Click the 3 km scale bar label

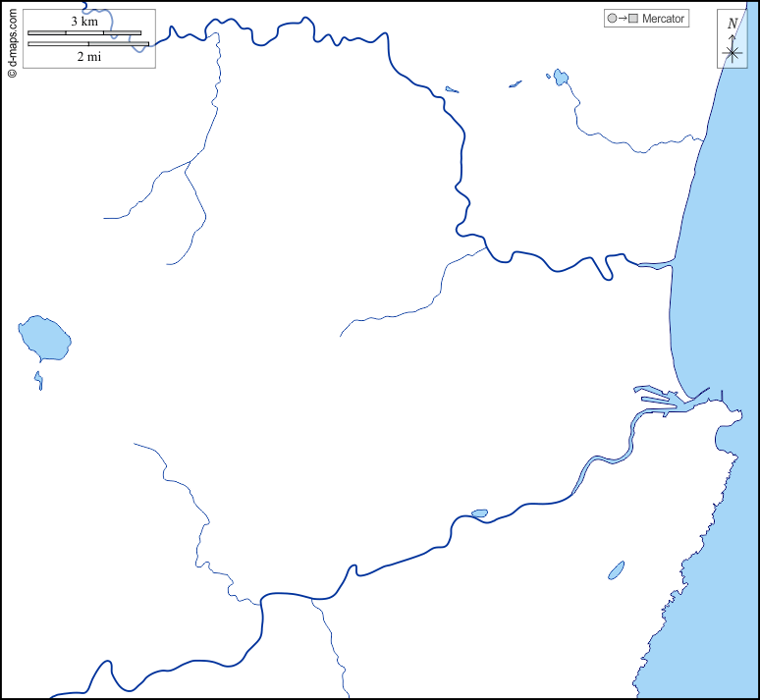[x=84, y=21]
